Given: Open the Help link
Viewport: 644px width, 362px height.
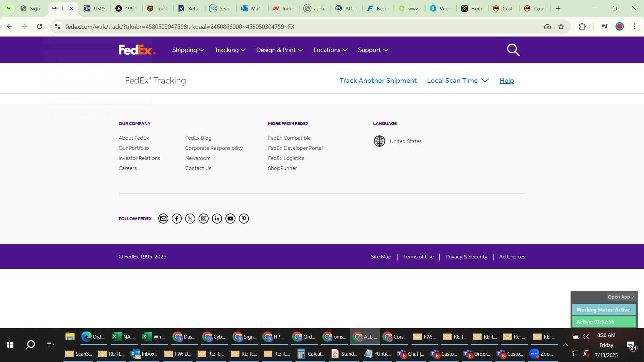Looking at the screenshot, I should [x=506, y=80].
